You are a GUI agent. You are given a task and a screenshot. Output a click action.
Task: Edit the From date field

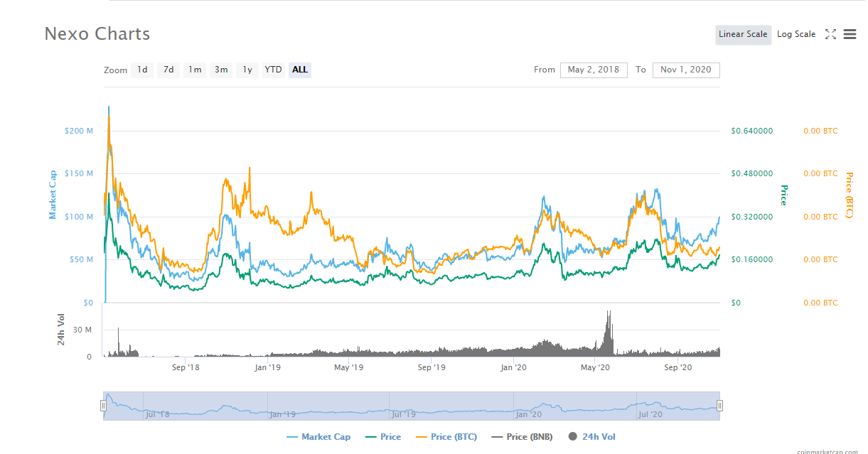click(594, 70)
